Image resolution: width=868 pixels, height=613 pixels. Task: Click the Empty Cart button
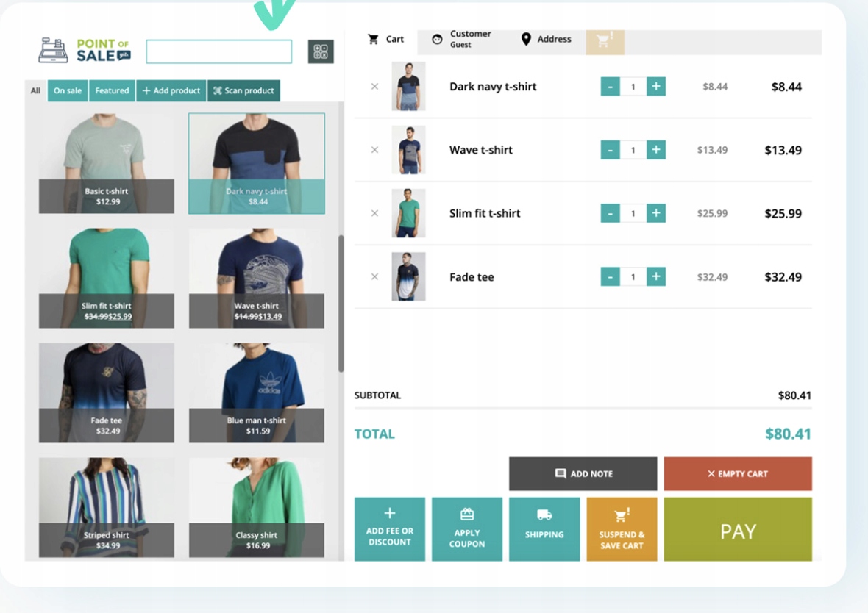[x=738, y=474]
